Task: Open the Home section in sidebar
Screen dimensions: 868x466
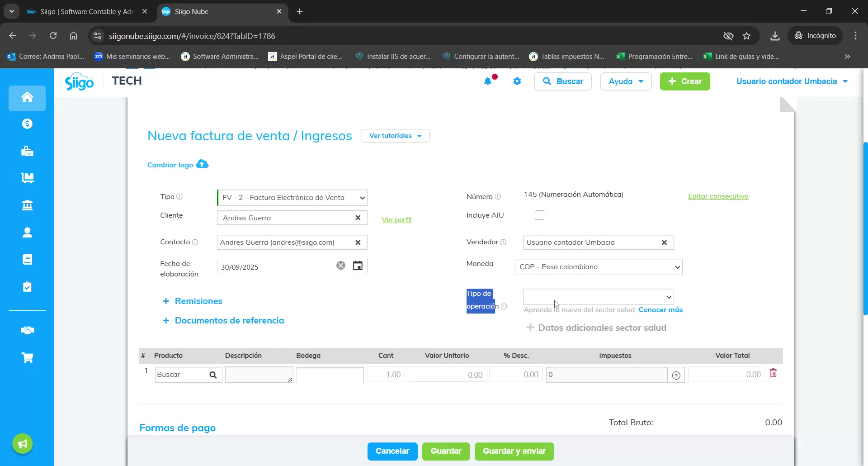Action: coord(27,98)
